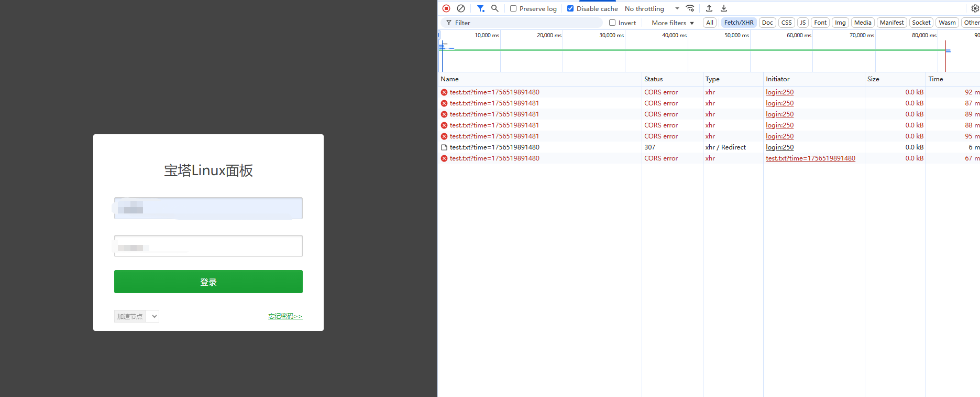980x397 pixels.
Task: Import HAR file upload arrow
Action: 709,8
